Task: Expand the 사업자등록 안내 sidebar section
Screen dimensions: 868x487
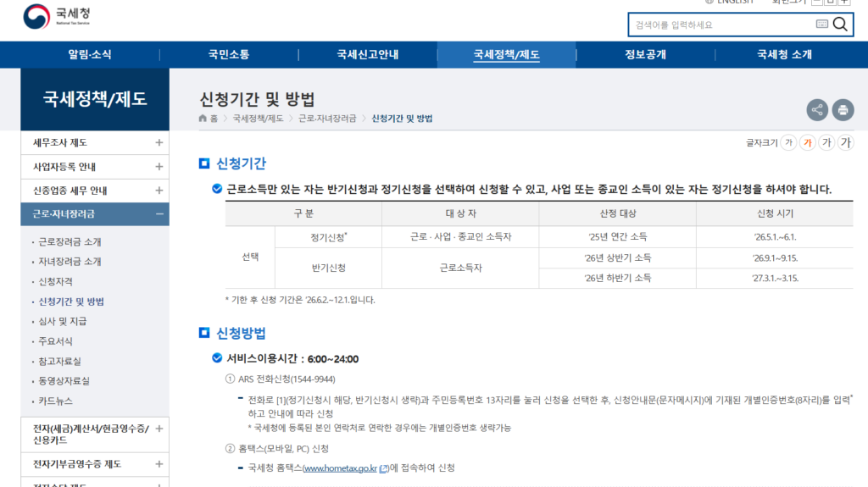Action: tap(159, 167)
